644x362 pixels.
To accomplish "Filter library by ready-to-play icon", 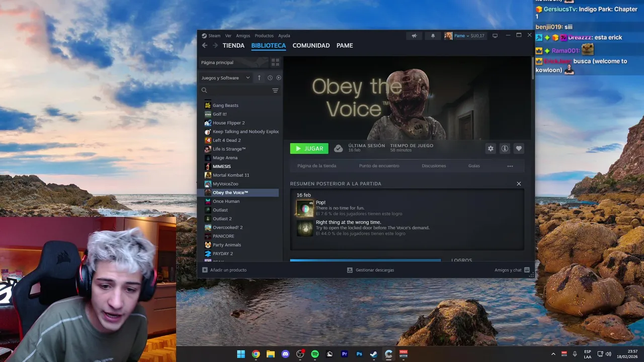I will pos(278,78).
